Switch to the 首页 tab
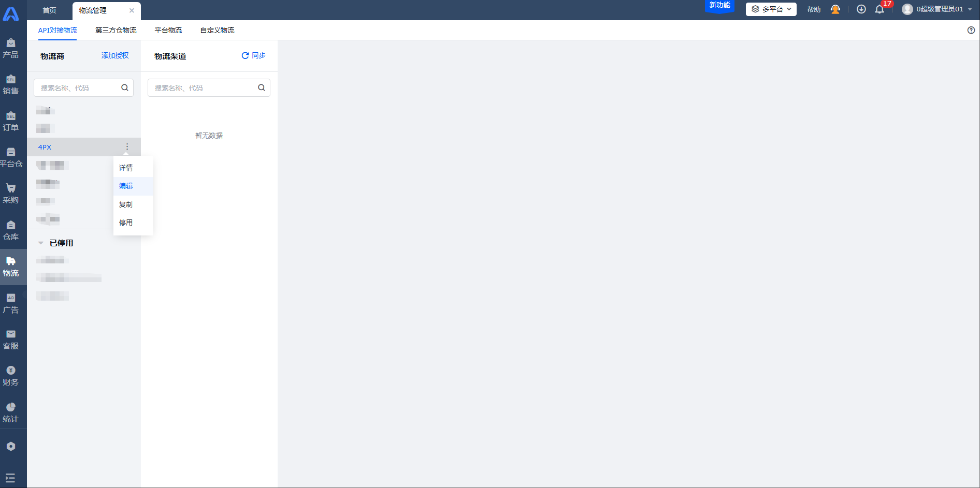980x488 pixels. pyautogui.click(x=49, y=10)
